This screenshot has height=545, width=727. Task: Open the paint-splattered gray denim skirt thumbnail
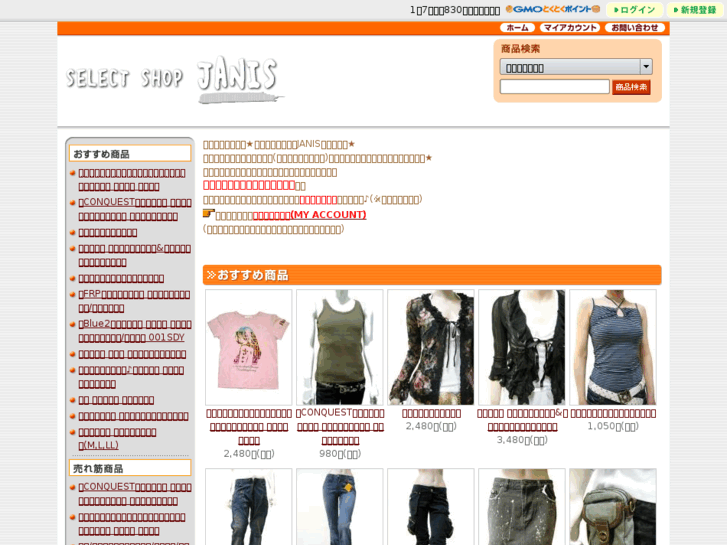click(x=522, y=507)
